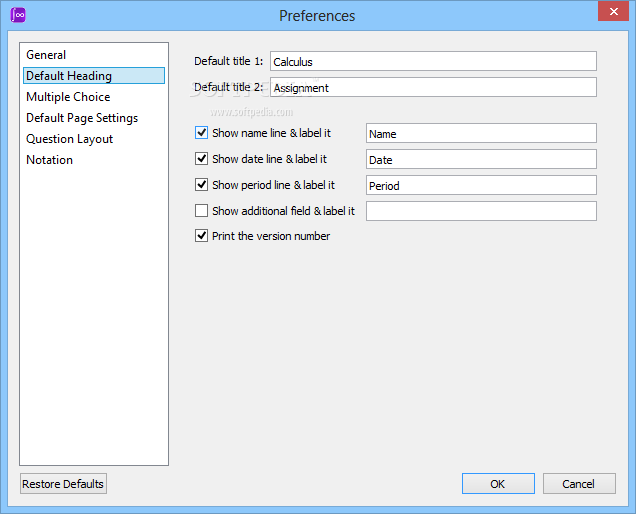The width and height of the screenshot is (636, 514).
Task: Disable Show period line checkbox
Action: pyautogui.click(x=202, y=185)
